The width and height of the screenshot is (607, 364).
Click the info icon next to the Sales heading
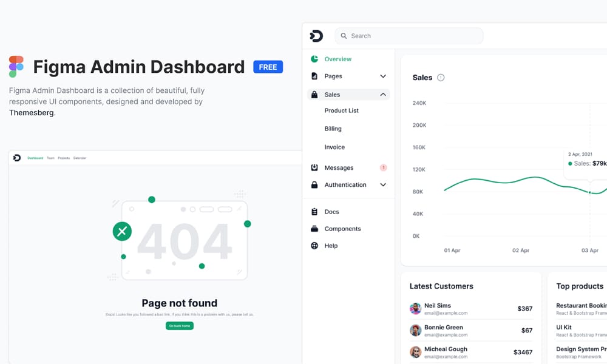click(x=442, y=78)
